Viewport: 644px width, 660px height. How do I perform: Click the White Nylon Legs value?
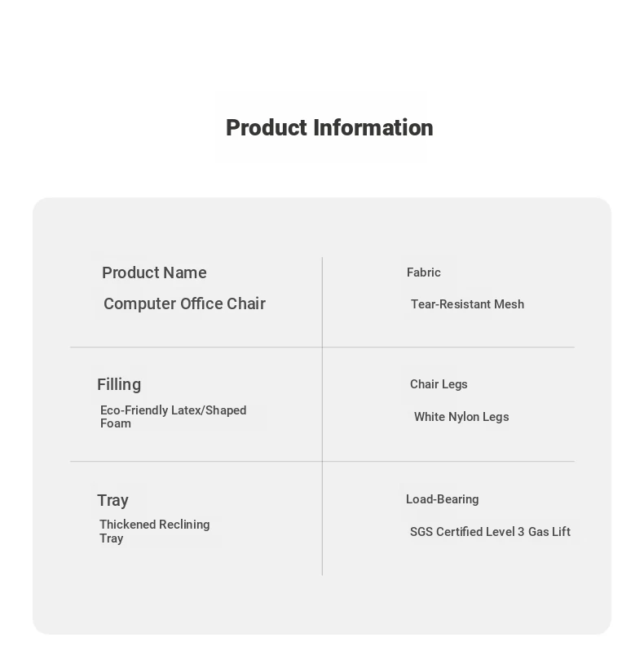coord(461,417)
